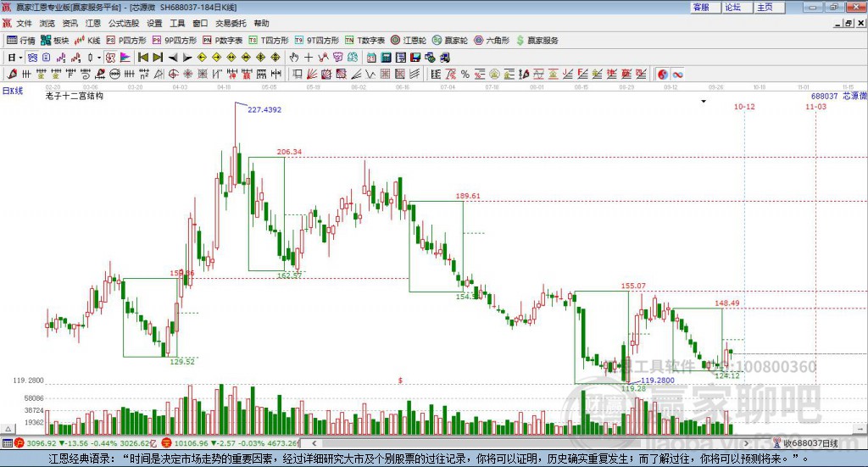Open the calendar icon in toolbar
Image resolution: width=868 pixels, height=467 pixels.
(371, 58)
